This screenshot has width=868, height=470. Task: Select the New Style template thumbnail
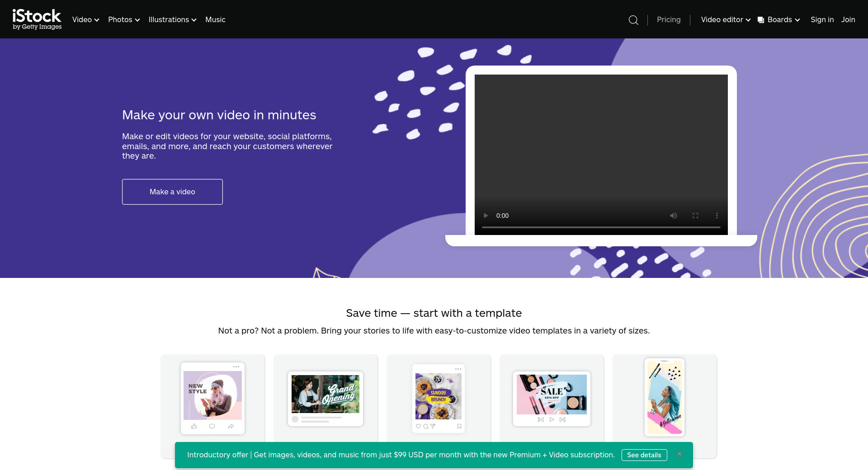click(x=212, y=398)
